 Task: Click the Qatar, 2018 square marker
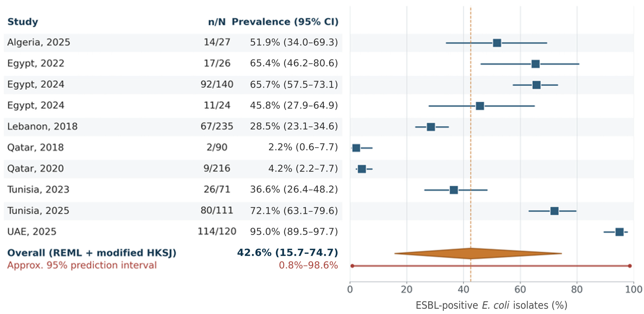click(356, 148)
